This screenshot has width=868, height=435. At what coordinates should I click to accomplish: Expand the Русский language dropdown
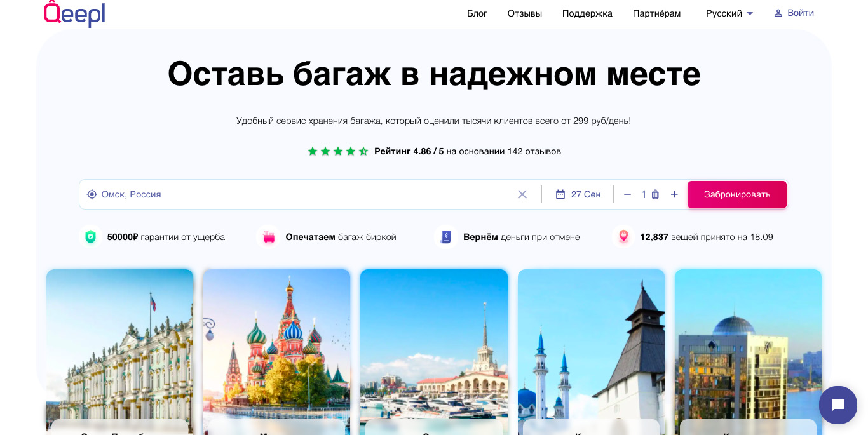729,13
